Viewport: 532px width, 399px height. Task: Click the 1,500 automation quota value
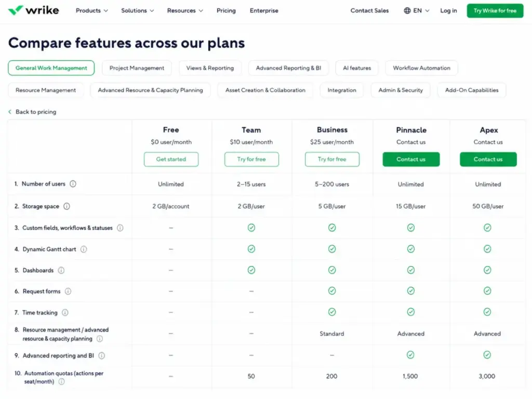tap(410, 376)
